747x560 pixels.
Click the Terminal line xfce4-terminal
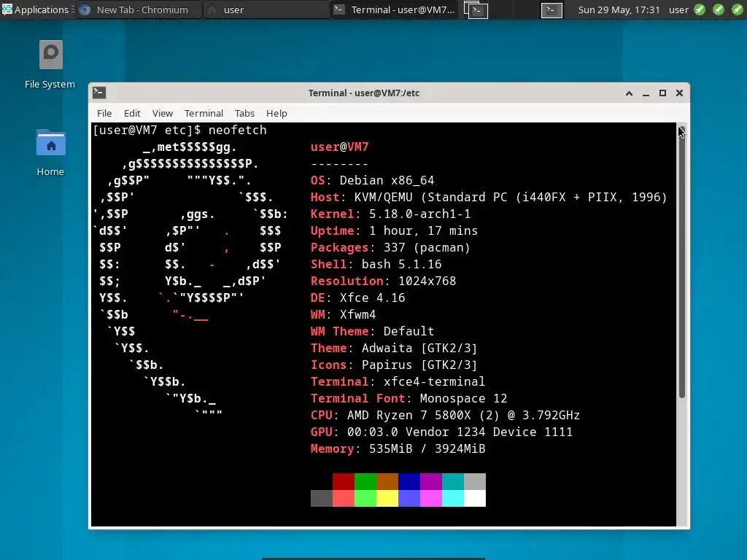tap(398, 382)
